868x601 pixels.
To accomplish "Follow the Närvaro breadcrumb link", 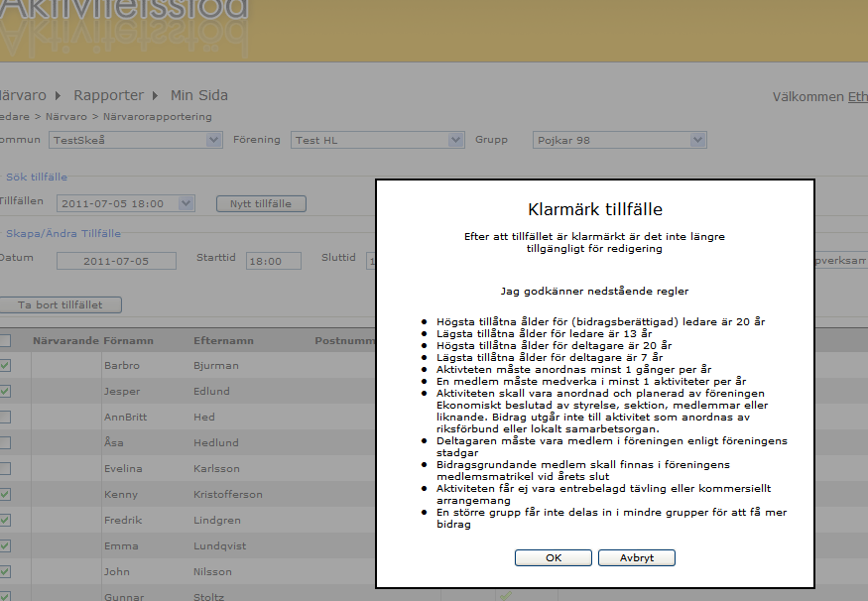I will tap(65, 117).
